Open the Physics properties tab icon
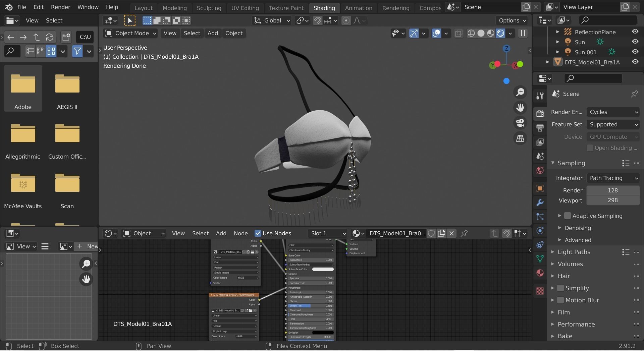Image resolution: width=644 pixels, height=351 pixels. pyautogui.click(x=540, y=231)
